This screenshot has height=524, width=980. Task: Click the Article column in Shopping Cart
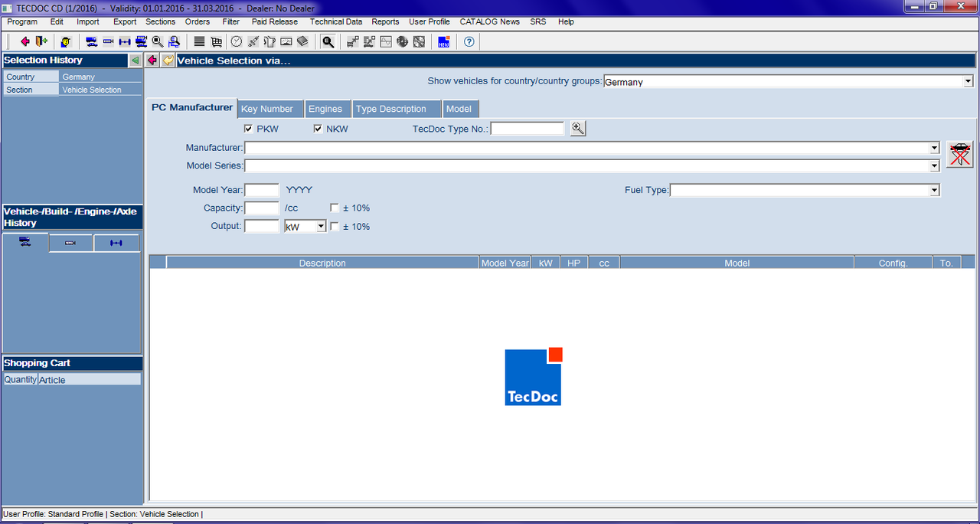pyautogui.click(x=90, y=379)
